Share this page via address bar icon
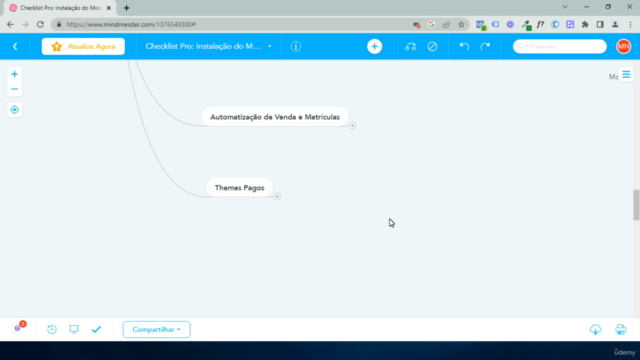This screenshot has height=360, width=640. [446, 24]
